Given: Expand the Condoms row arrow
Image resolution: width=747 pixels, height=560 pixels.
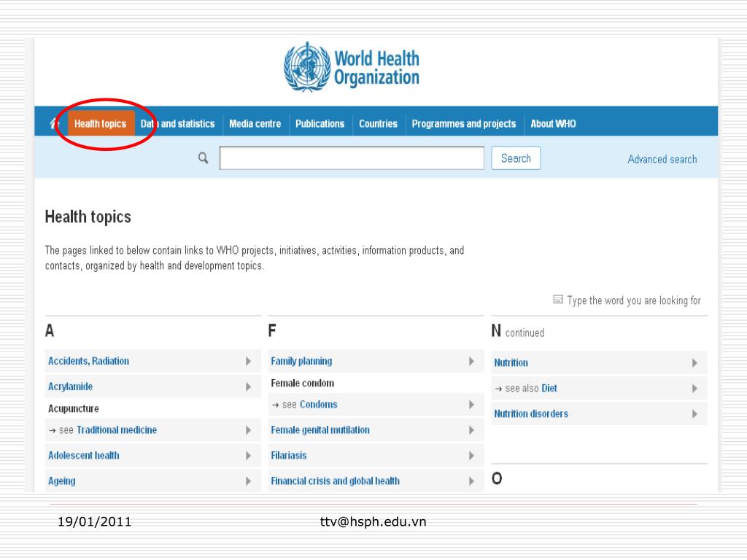Looking at the screenshot, I should coord(471,404).
